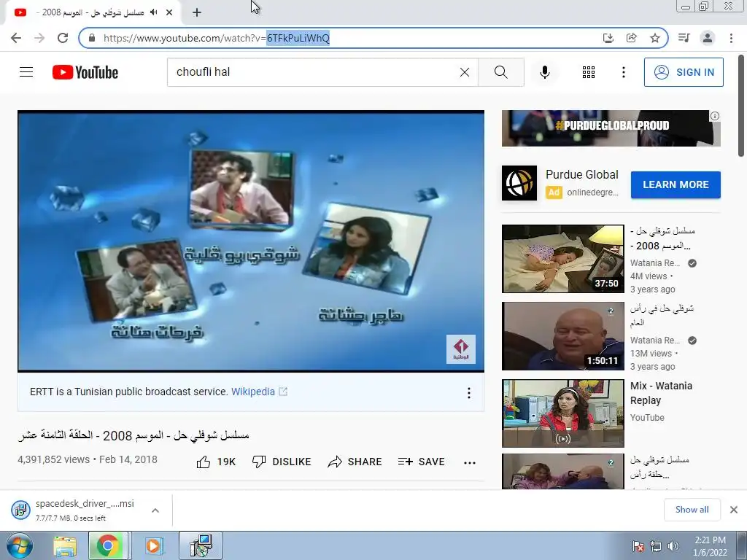Click the system tray volume speaker icon
Screen dimensions: 747x560
(x=673, y=546)
